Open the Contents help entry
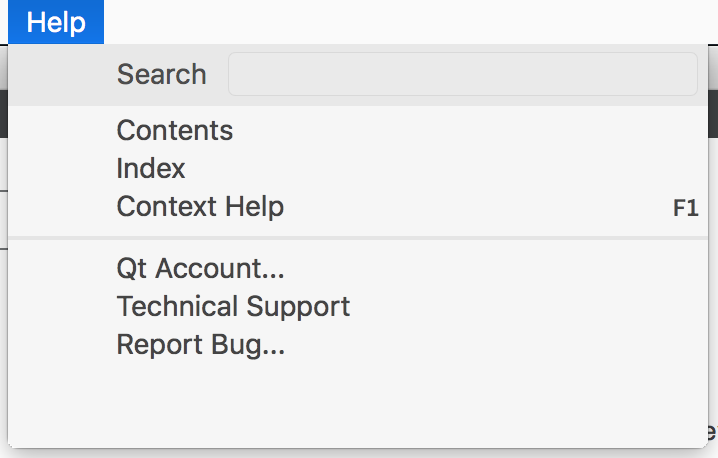 (175, 130)
